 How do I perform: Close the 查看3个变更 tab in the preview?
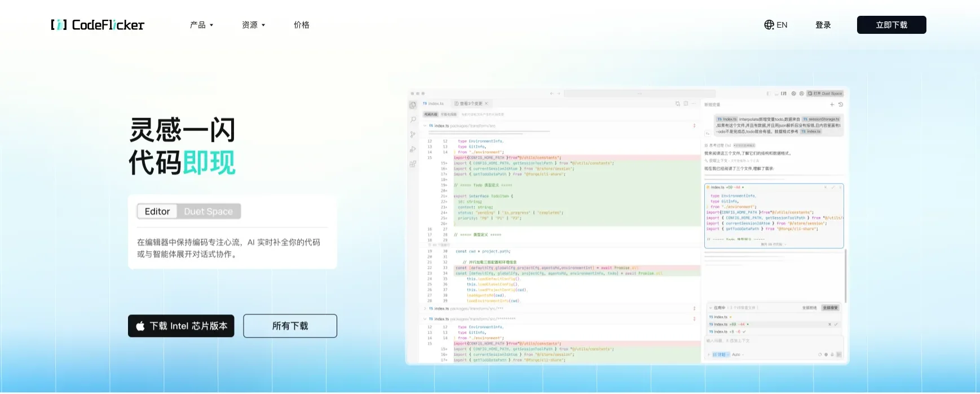coord(486,104)
